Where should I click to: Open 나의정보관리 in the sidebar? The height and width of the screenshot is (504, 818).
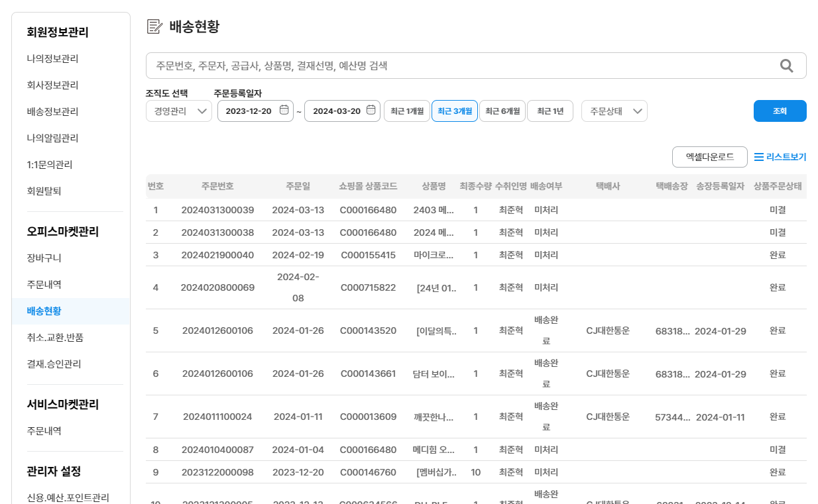pyautogui.click(x=52, y=58)
